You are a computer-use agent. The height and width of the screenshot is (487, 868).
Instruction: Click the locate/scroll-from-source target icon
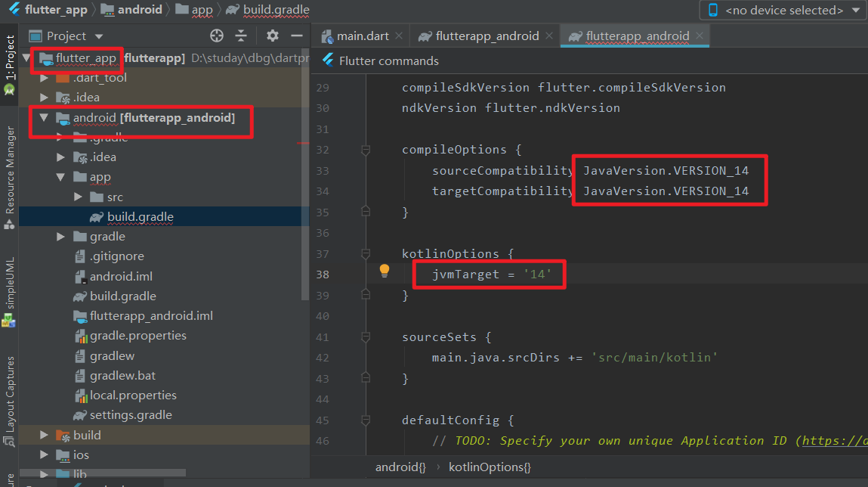click(x=217, y=36)
